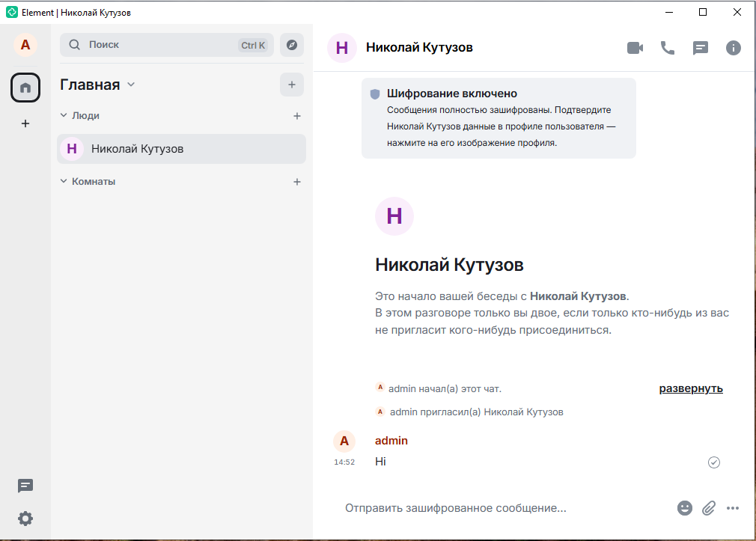
Task: Open the Главная dropdown menu
Action: pos(97,85)
